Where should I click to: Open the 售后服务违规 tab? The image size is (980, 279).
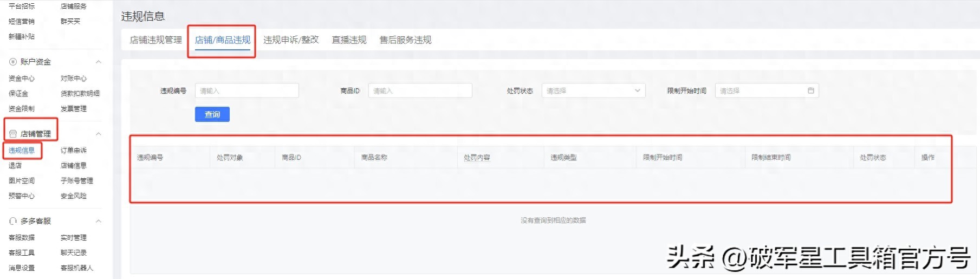click(x=405, y=40)
